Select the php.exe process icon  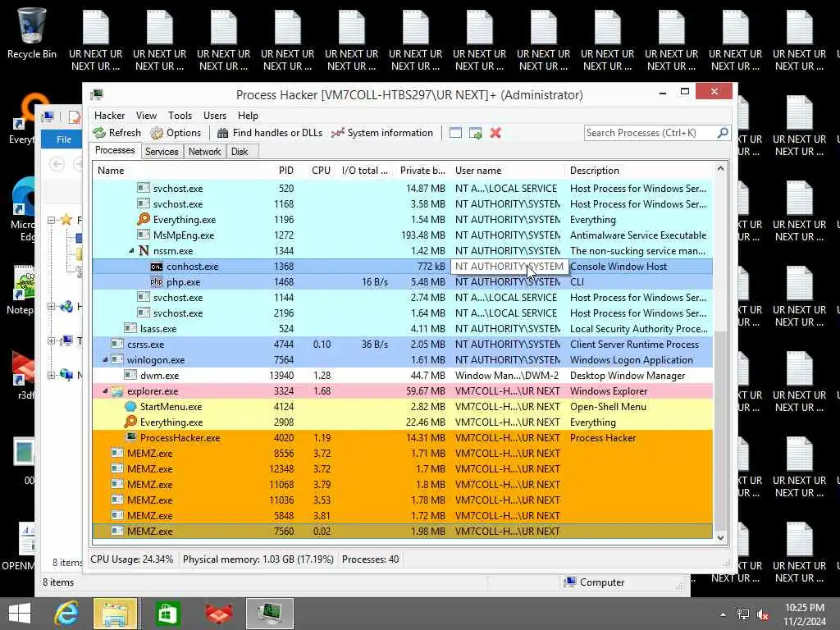coord(157,282)
